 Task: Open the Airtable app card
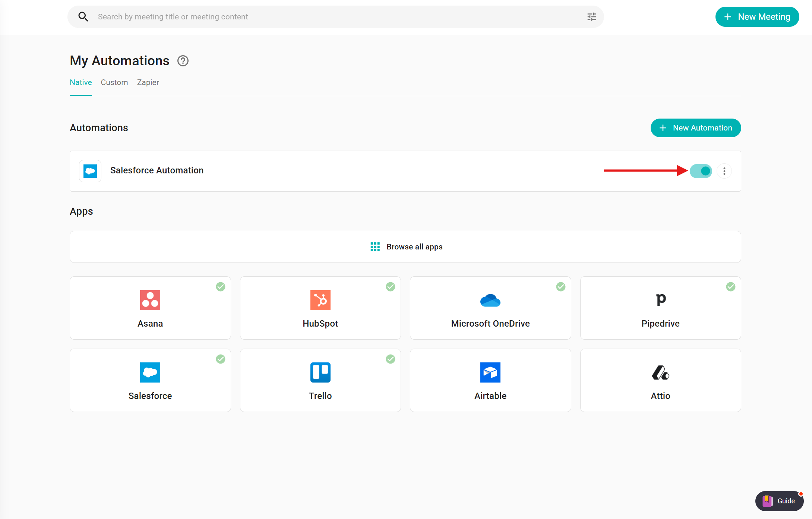pos(490,380)
